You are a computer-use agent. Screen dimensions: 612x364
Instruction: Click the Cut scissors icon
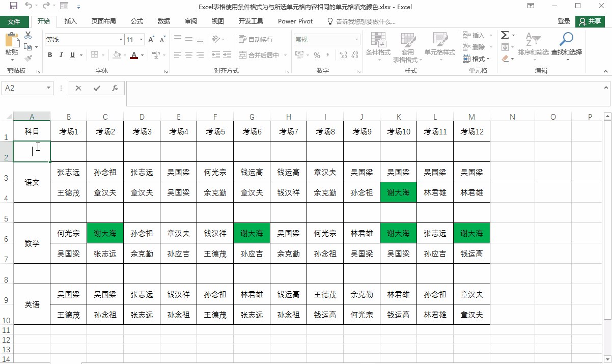28,35
